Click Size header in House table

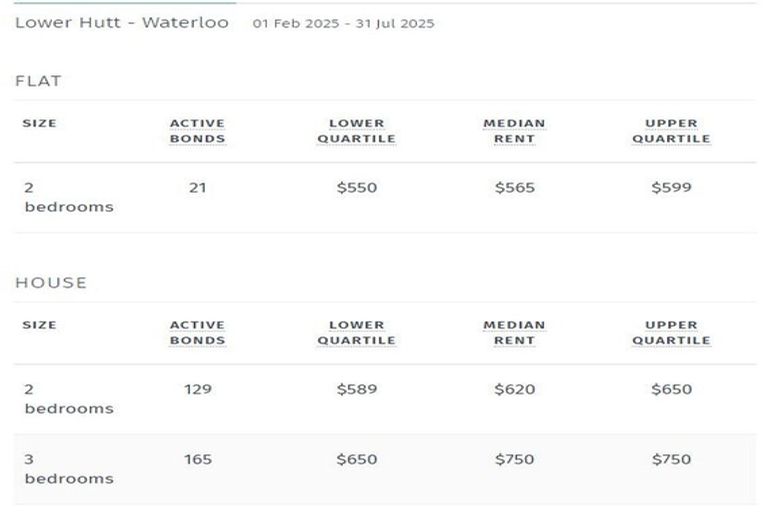click(39, 325)
